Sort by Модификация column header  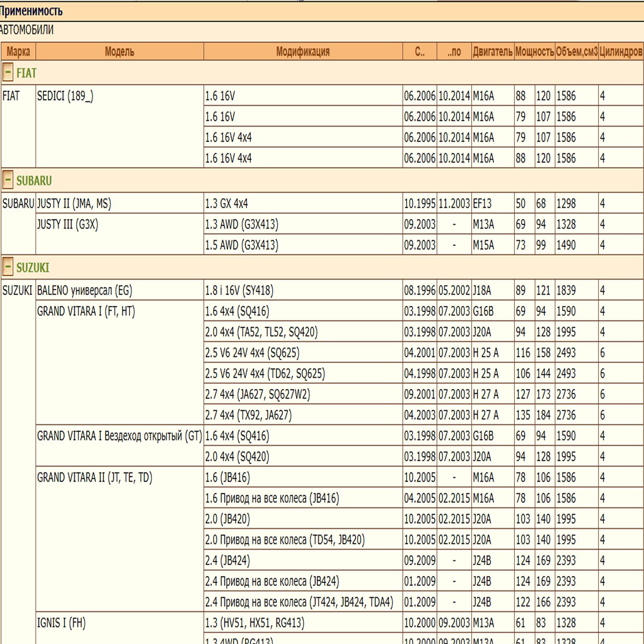coord(303,52)
